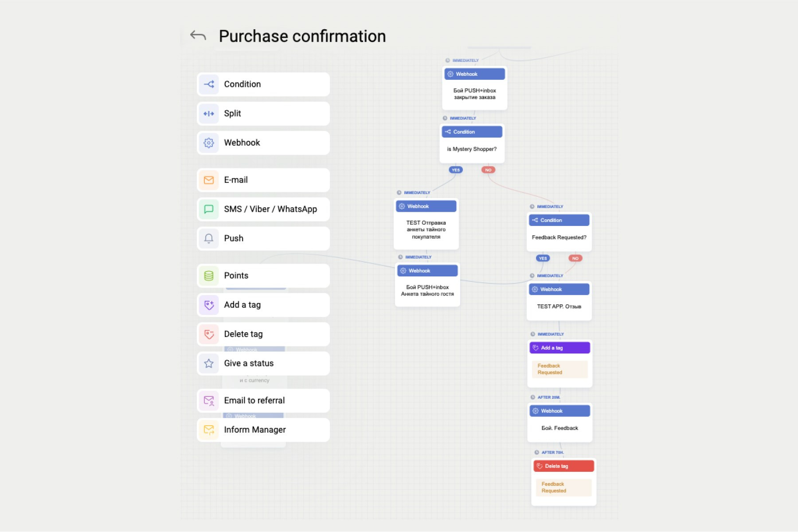Select the SMS / Viber / WhatsApp chat icon
Image resolution: width=798 pixels, height=532 pixels.
tap(209, 210)
